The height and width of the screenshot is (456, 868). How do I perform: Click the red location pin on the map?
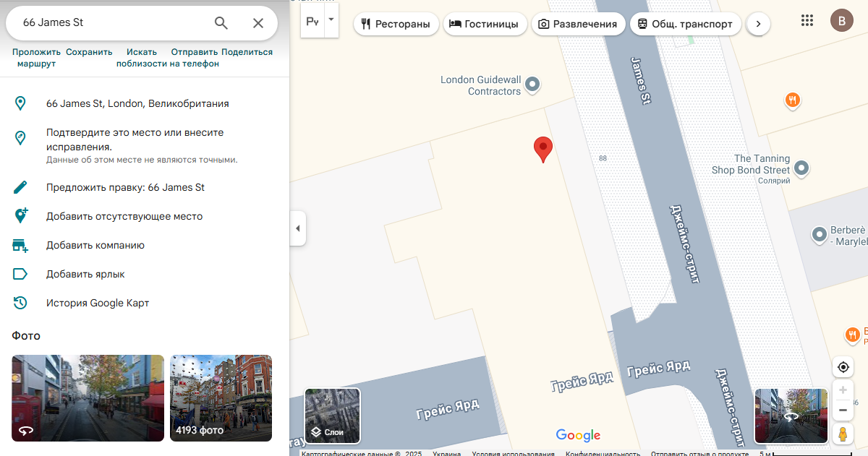click(543, 149)
